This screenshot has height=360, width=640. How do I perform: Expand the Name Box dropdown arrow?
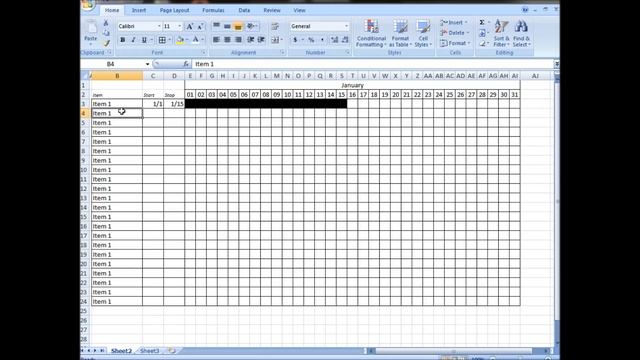pyautogui.click(x=147, y=64)
